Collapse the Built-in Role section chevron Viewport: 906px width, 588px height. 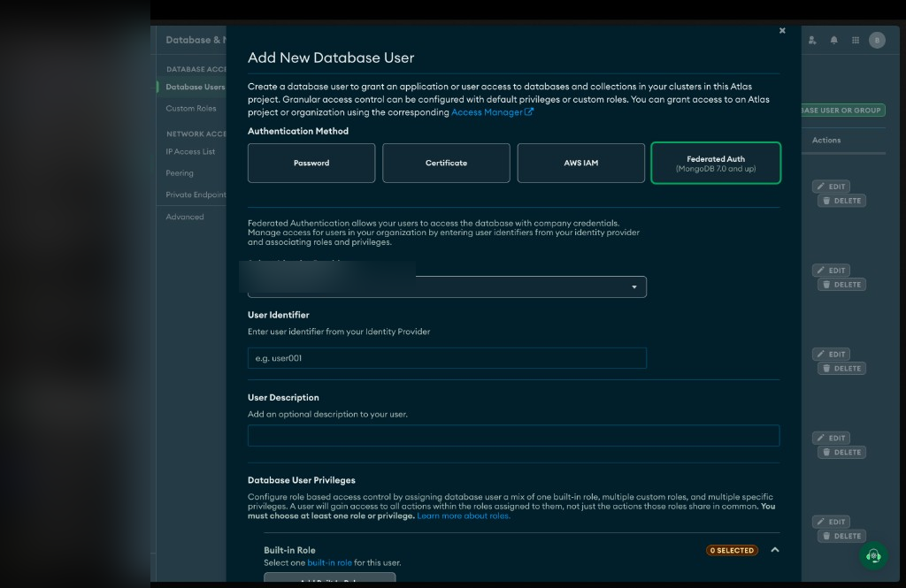pyautogui.click(x=775, y=550)
